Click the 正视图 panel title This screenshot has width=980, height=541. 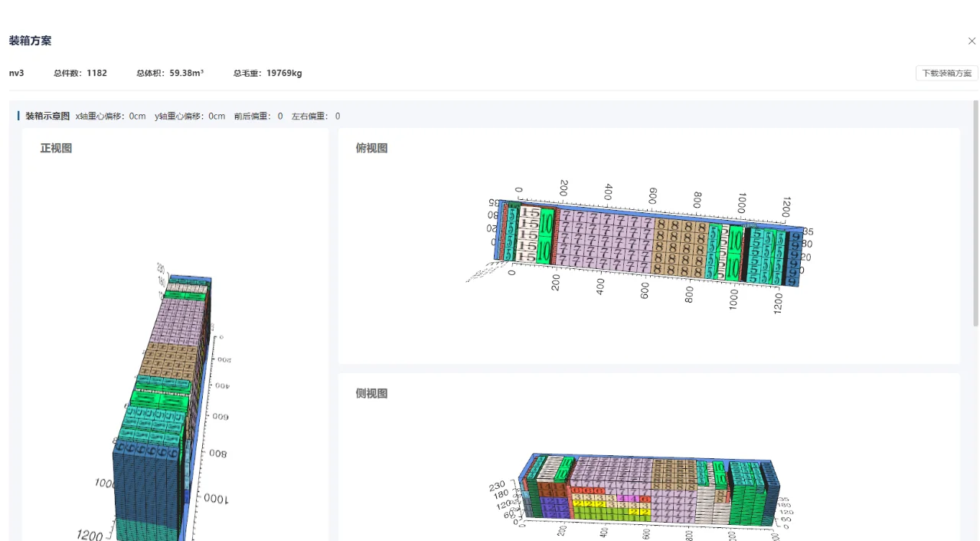coord(56,149)
